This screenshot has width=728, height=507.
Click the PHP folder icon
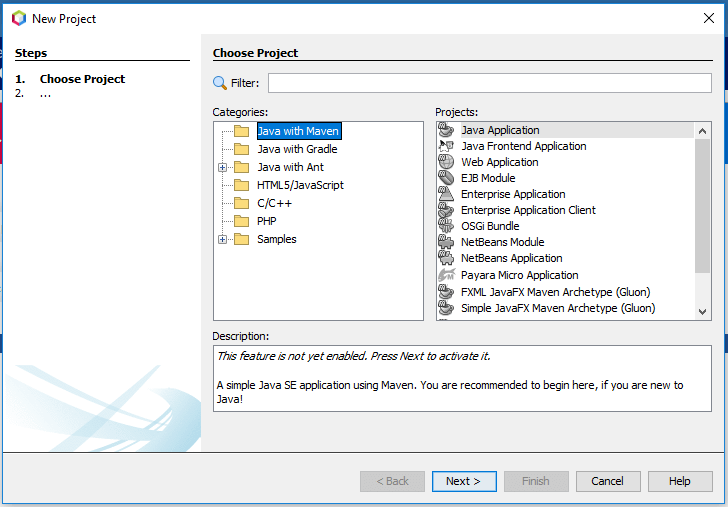point(241,221)
